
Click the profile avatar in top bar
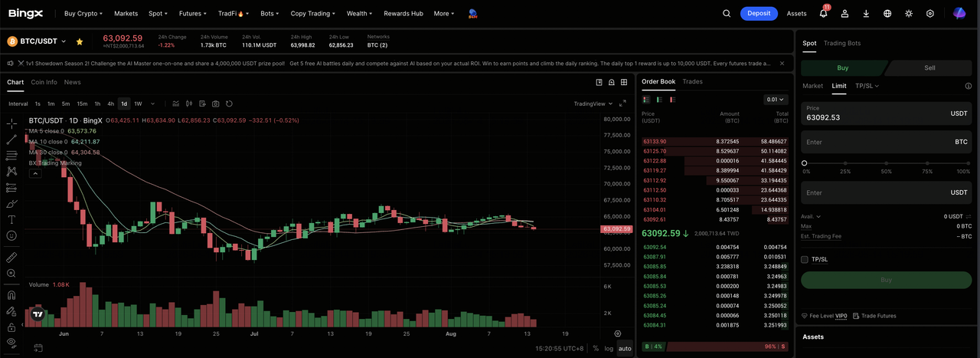(x=959, y=13)
